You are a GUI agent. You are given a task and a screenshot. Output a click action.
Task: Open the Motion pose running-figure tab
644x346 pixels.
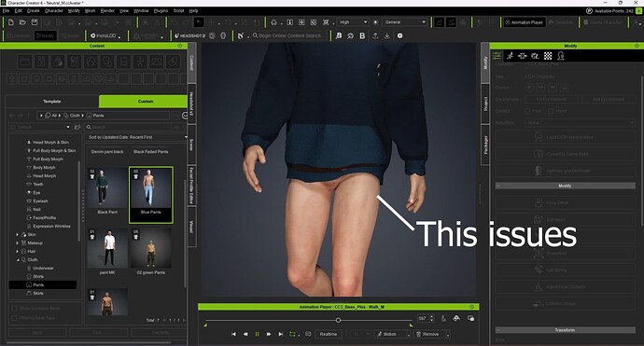[x=510, y=56]
